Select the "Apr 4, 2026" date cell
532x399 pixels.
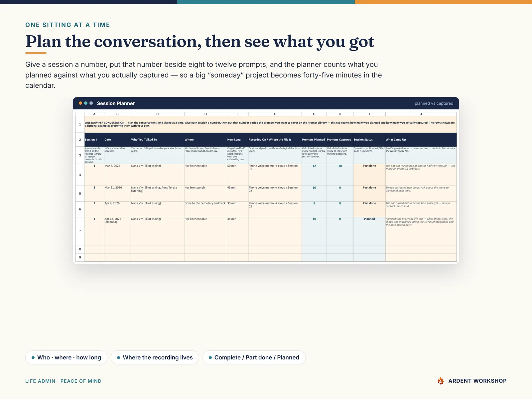point(117,209)
